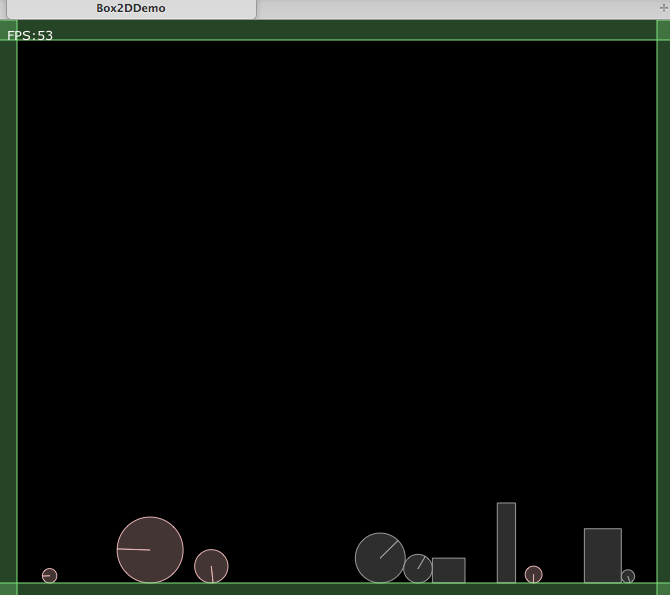670x595 pixels.
Task: Select the medium pink circle beside the largest pink one
Action: pos(212,566)
